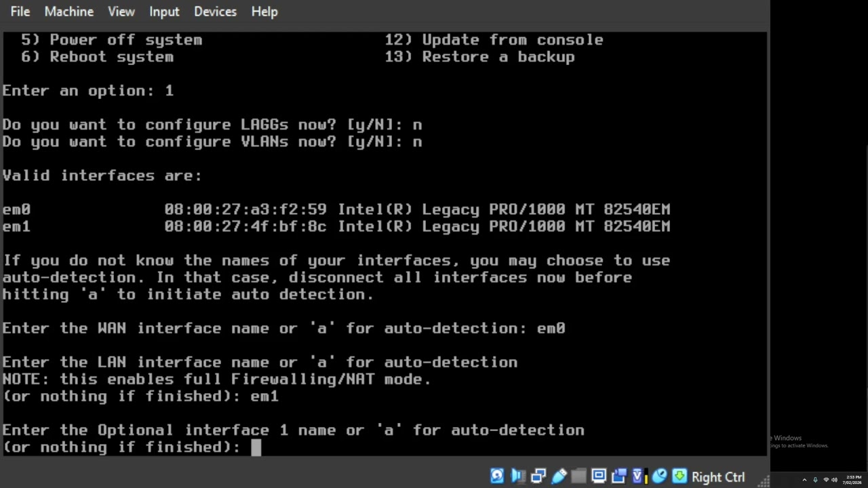Open the Devices menu

click(x=216, y=12)
